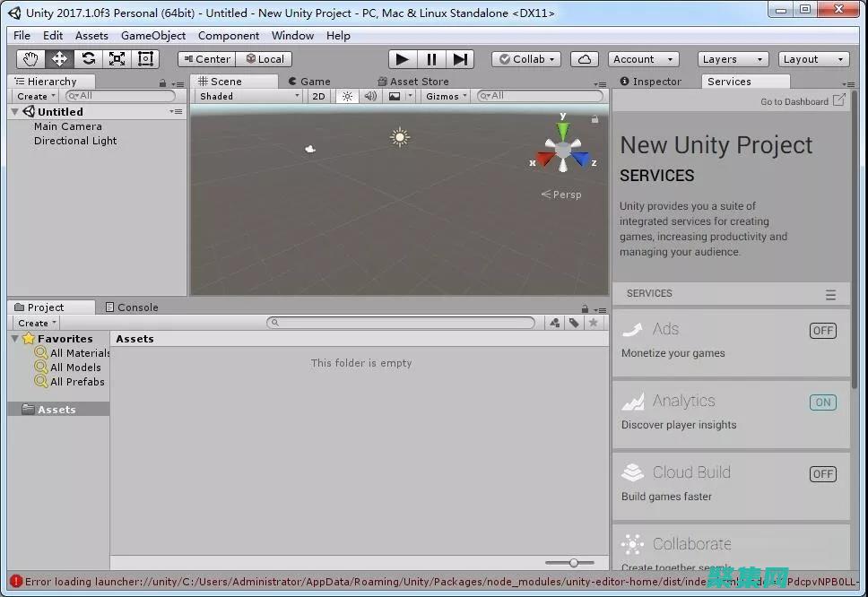868x597 pixels.
Task: Switch to the Console tab
Action: click(x=133, y=307)
